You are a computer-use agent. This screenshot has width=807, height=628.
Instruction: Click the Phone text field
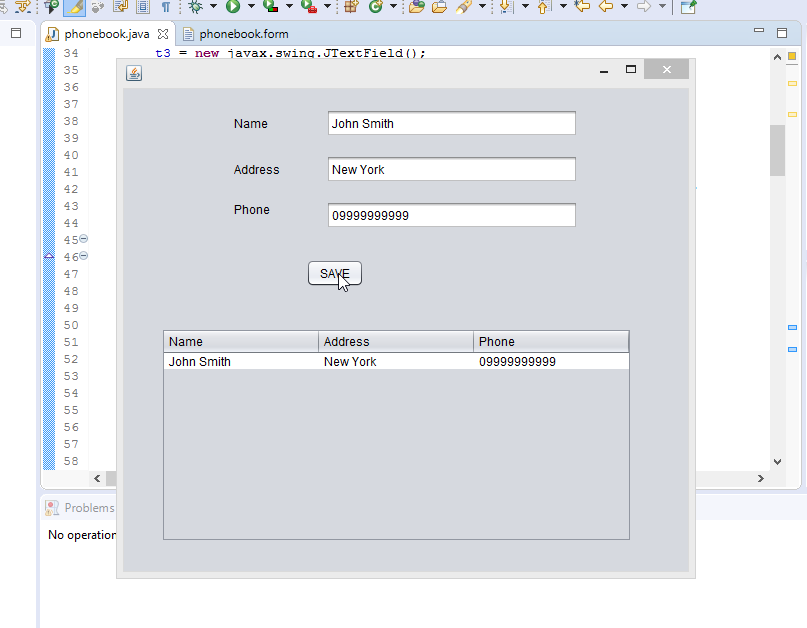tap(451, 215)
